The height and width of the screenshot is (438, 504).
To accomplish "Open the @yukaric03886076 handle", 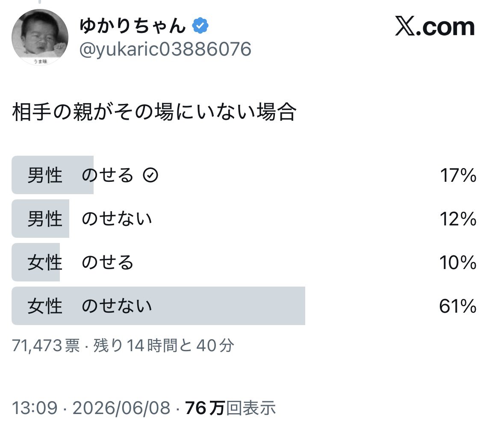I will pyautogui.click(x=165, y=49).
